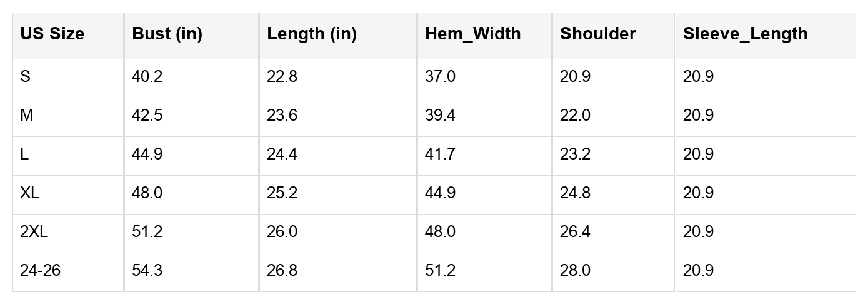
Task: Select the 2XL size row label
Action: (34, 232)
